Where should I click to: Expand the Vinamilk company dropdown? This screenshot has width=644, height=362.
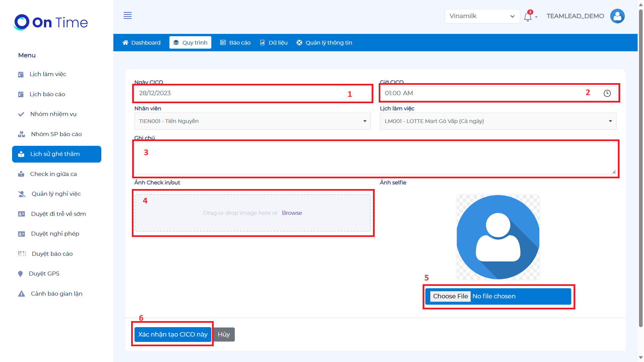[x=482, y=16]
